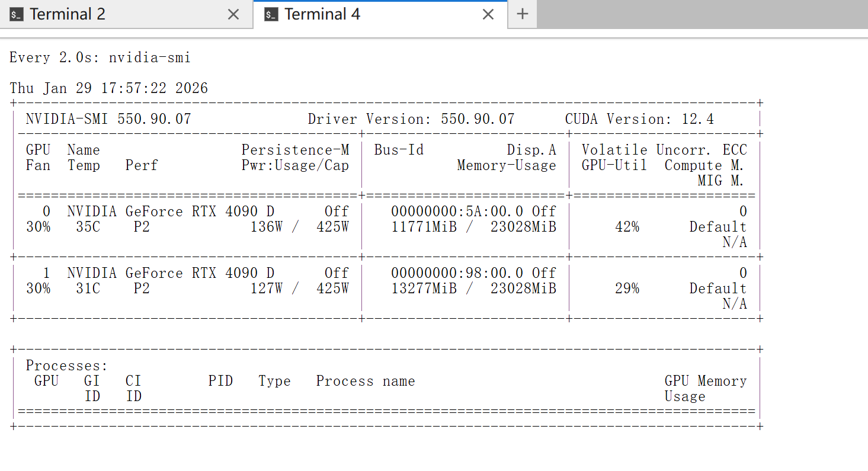The width and height of the screenshot is (868, 471).
Task: Click the 'NVIDIA-SMI 550.90.07' text
Action: click(108, 119)
